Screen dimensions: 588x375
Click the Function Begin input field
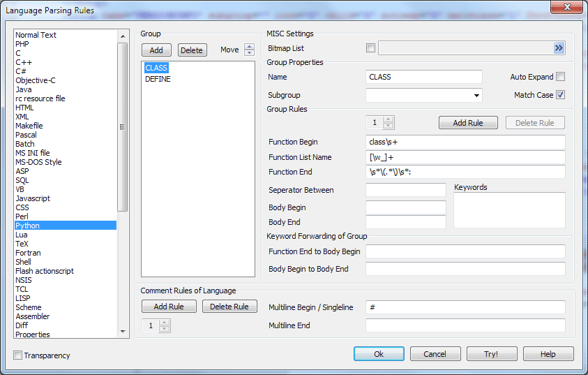(465, 142)
